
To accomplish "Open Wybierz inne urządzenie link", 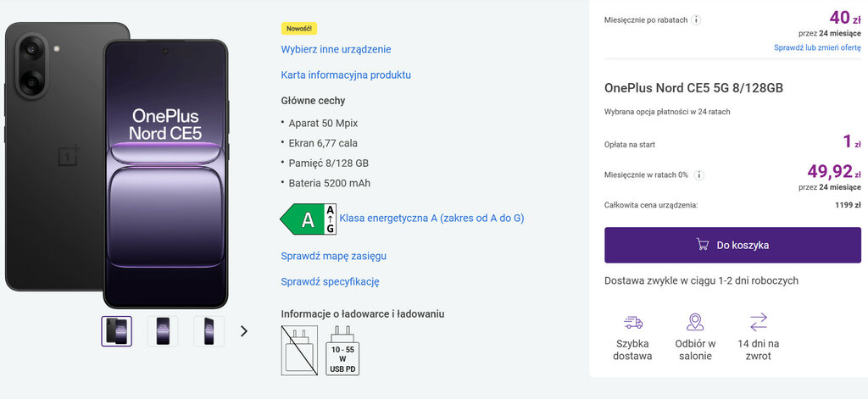I will (336, 49).
